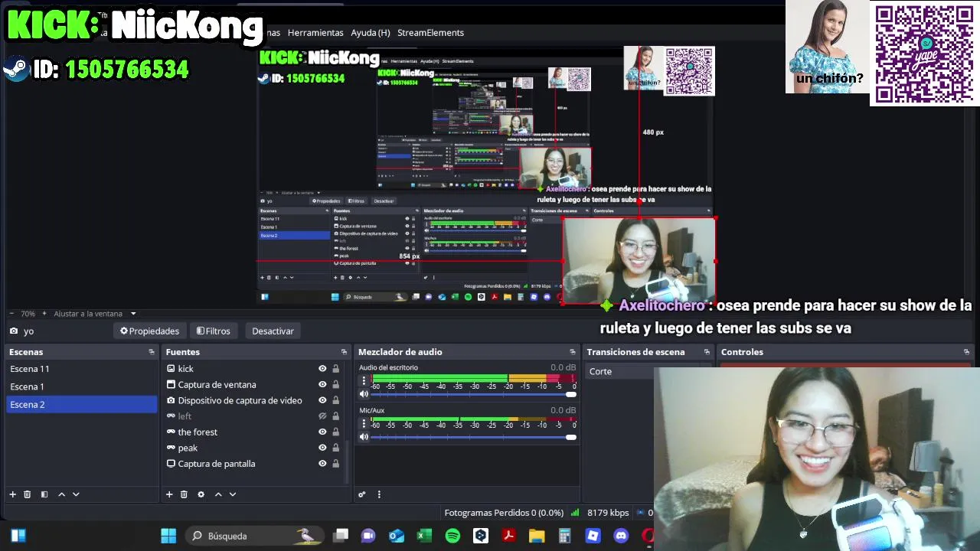The height and width of the screenshot is (551, 980).
Task: Add a new source with the plus icon
Action: pyautogui.click(x=169, y=494)
